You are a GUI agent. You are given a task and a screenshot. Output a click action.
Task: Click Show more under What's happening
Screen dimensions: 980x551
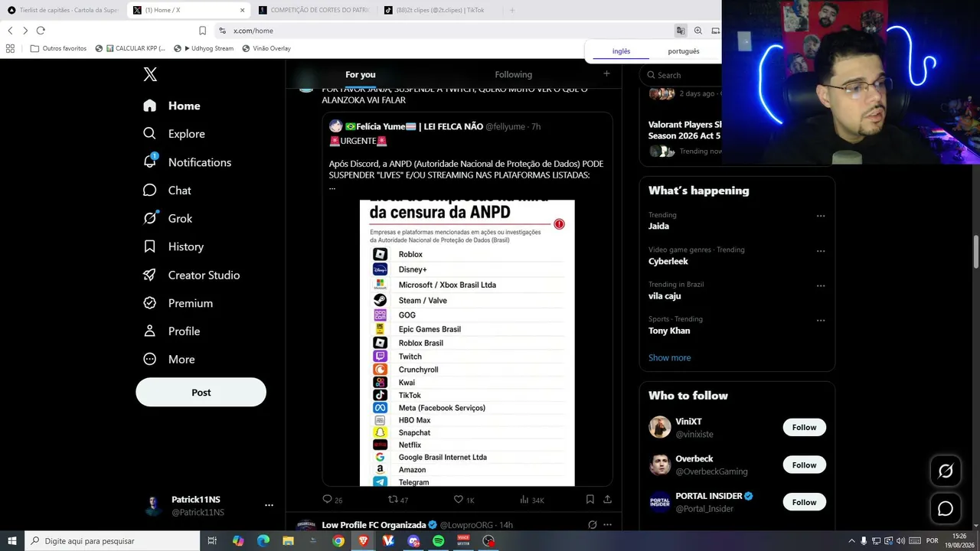(669, 357)
